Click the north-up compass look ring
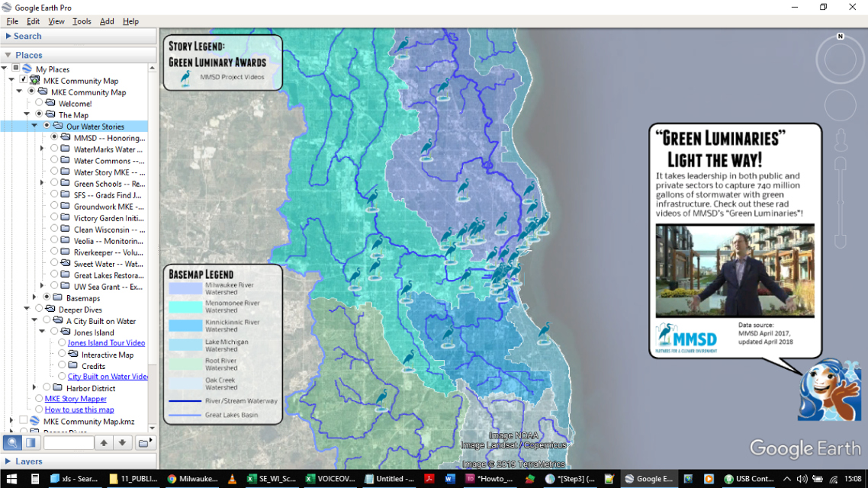The width and height of the screenshot is (868, 488). [x=840, y=59]
